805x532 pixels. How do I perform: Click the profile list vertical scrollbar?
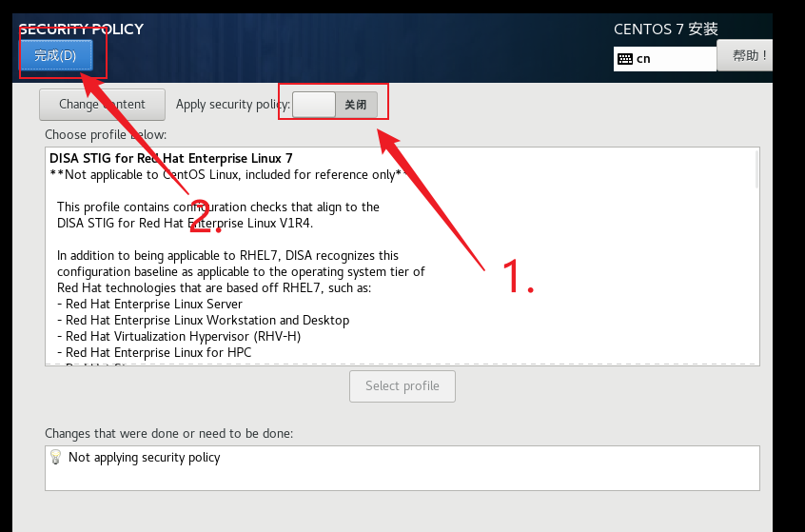pos(756,169)
